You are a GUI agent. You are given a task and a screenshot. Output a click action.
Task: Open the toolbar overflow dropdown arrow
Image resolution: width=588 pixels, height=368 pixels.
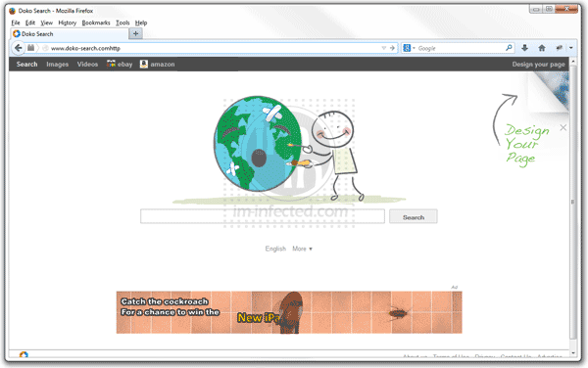(570, 48)
